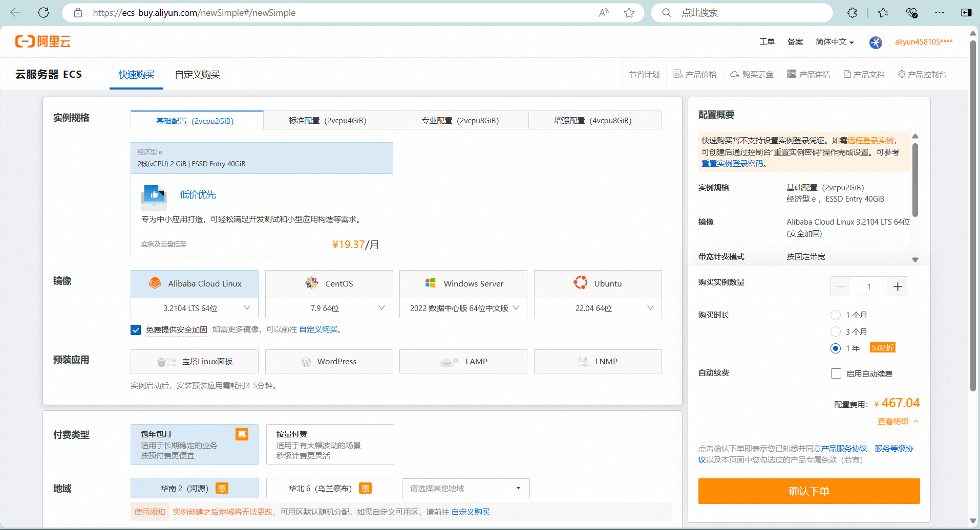This screenshot has height=530, width=980.
Task: Click the Aliyun logo in header
Action: click(43, 41)
